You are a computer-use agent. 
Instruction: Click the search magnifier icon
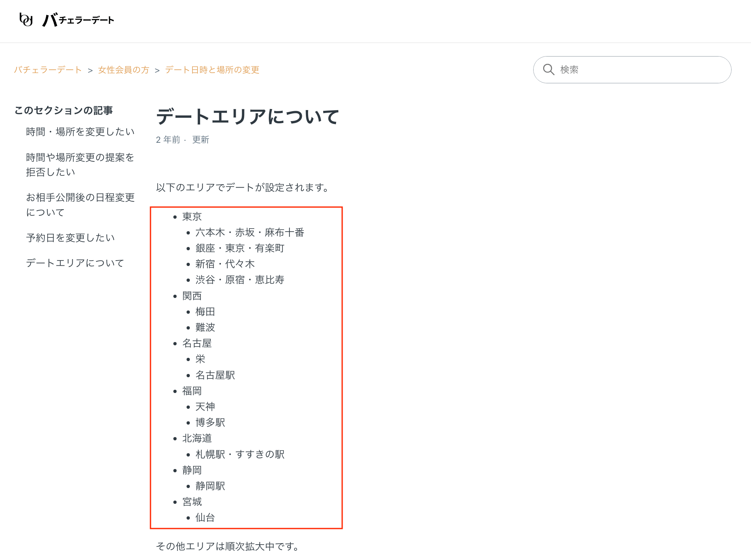549,69
